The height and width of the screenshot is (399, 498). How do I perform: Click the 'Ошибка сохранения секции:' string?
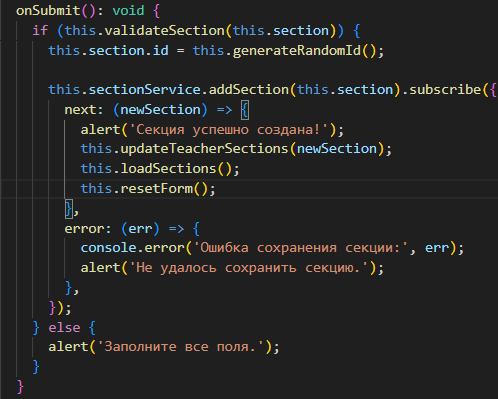click(x=301, y=248)
